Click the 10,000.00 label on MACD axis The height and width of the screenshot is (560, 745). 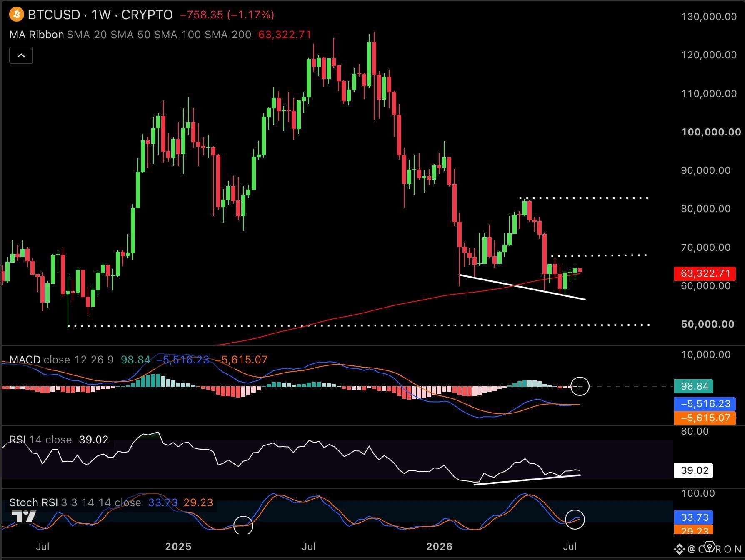click(x=706, y=355)
